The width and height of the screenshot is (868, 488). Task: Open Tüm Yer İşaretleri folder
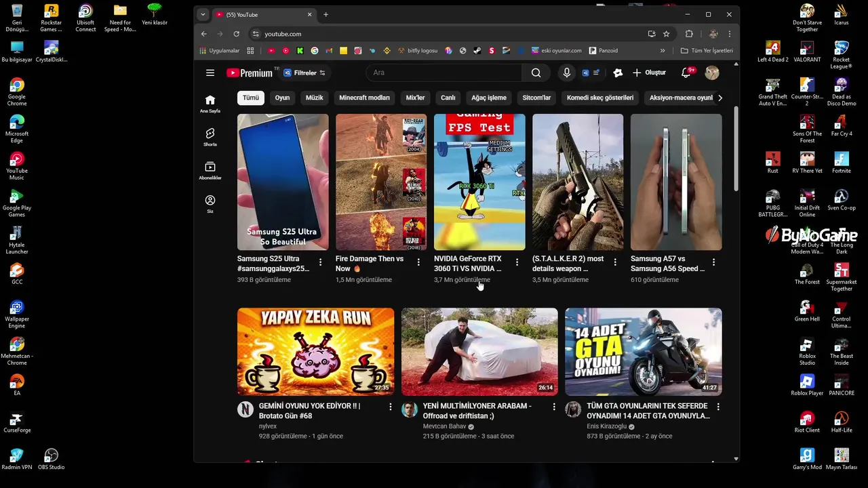tap(707, 51)
